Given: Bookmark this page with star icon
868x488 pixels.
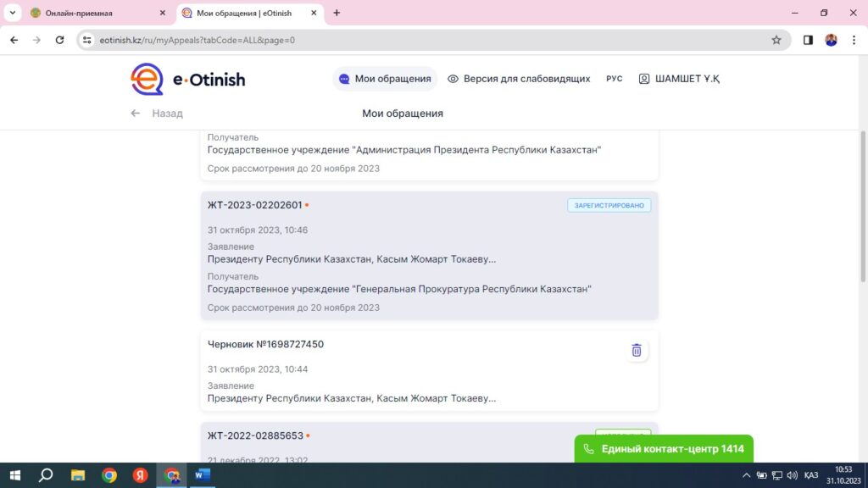Looking at the screenshot, I should [776, 40].
